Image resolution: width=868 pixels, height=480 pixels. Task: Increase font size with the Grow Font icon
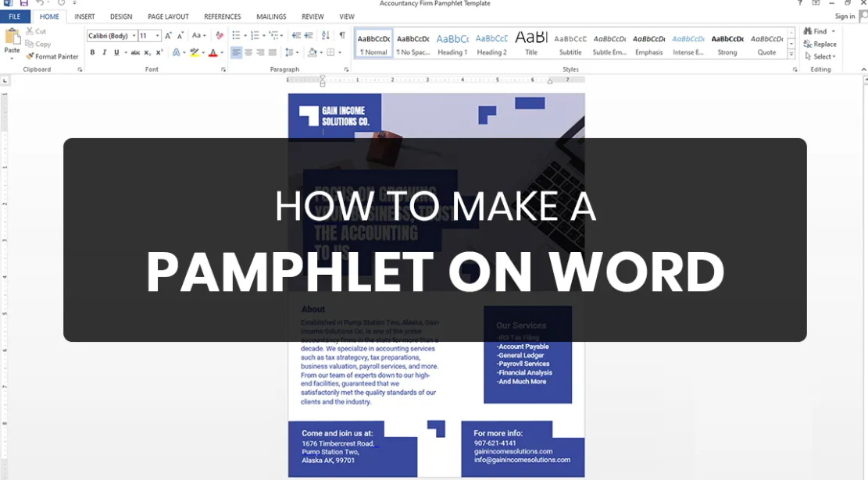168,36
